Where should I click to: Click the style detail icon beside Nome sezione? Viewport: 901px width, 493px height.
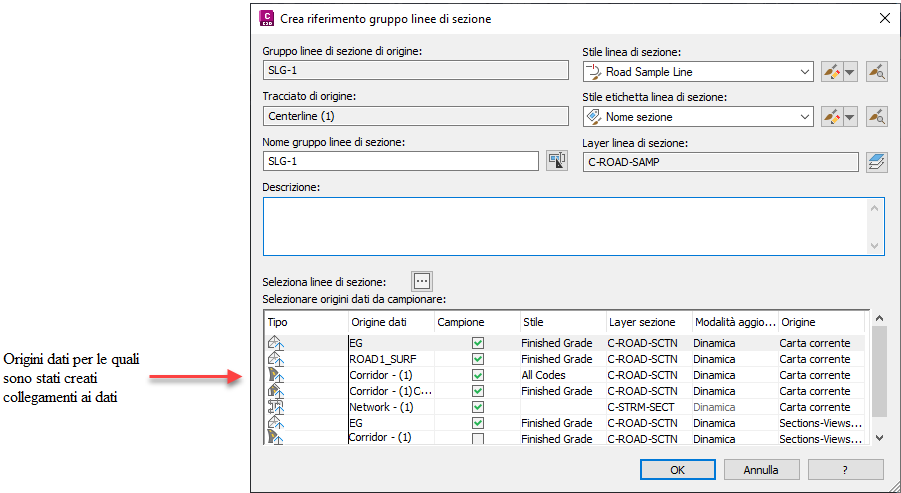877,117
